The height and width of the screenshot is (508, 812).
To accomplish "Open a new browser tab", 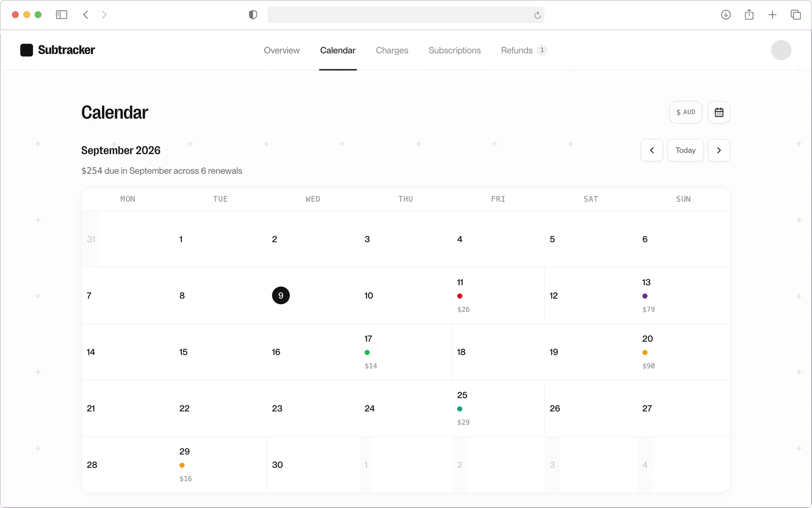I will [772, 15].
